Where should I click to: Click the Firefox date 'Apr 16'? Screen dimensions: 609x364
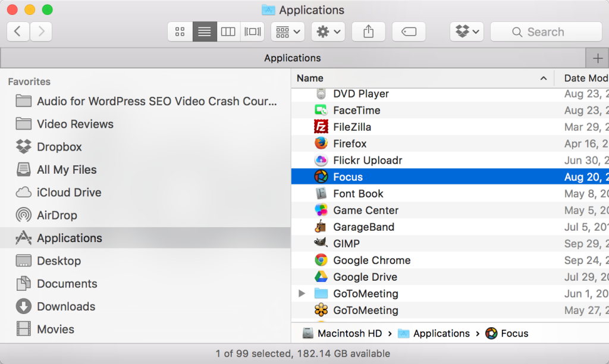(x=586, y=144)
